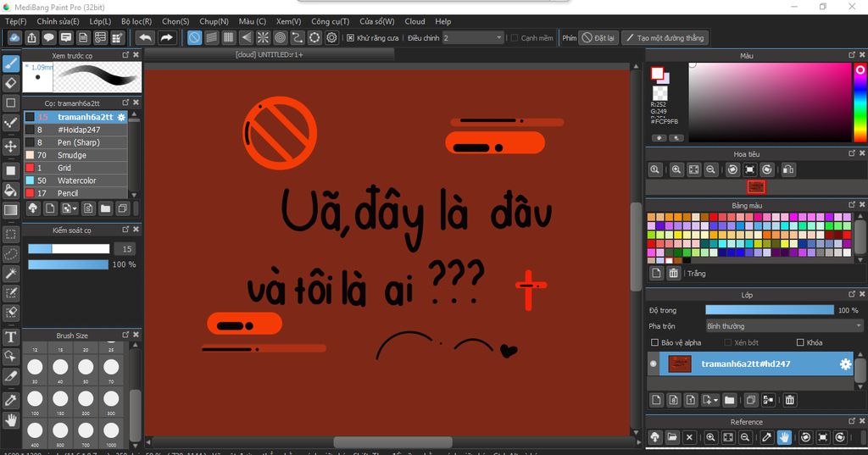
Task: Open the Bộ lọc(R) menu
Action: click(136, 21)
